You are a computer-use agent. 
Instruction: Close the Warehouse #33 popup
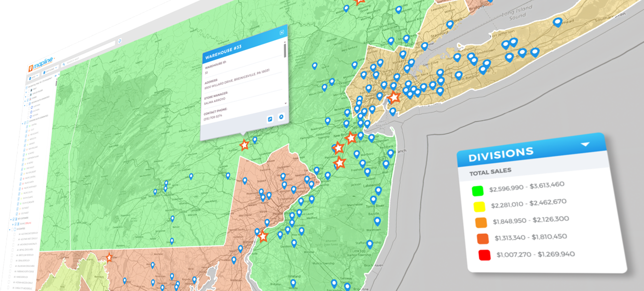(x=282, y=32)
